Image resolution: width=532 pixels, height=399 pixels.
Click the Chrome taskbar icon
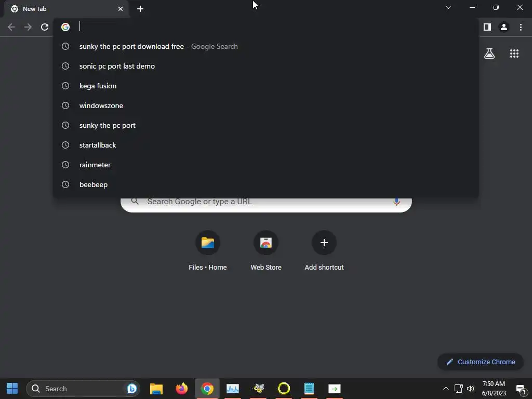207,389
